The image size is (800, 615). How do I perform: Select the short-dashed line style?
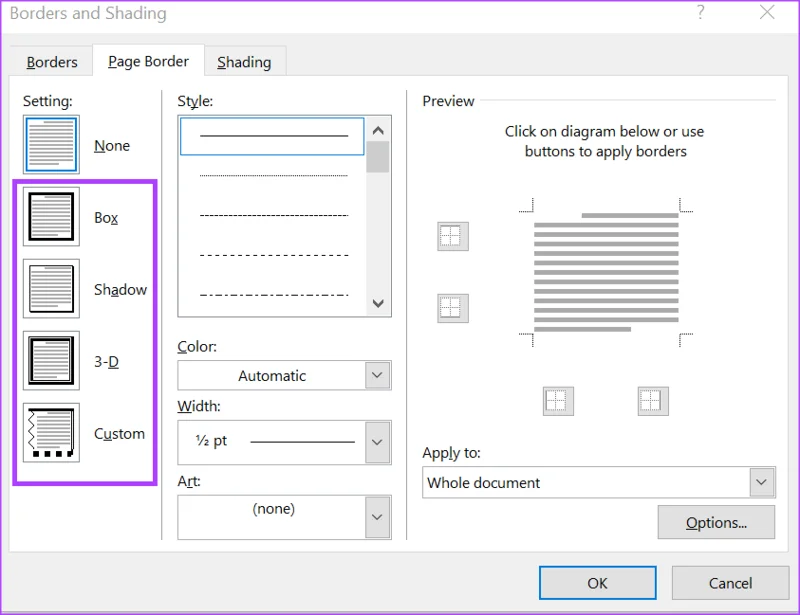[x=273, y=215]
